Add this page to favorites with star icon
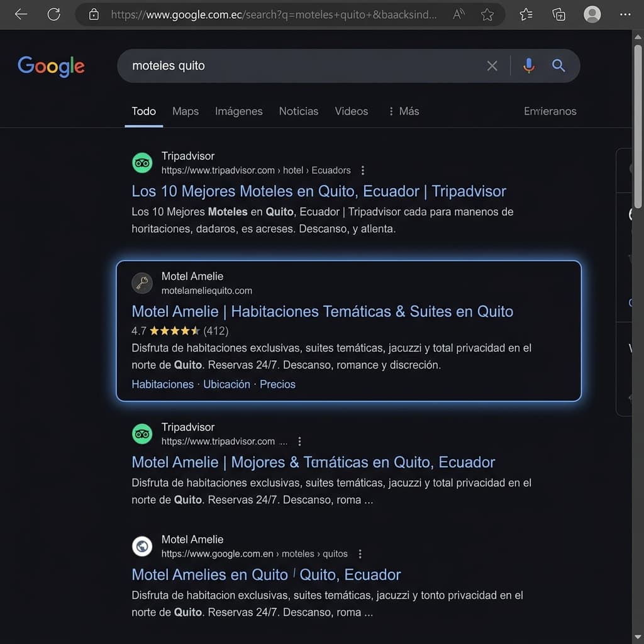 pos(487,15)
